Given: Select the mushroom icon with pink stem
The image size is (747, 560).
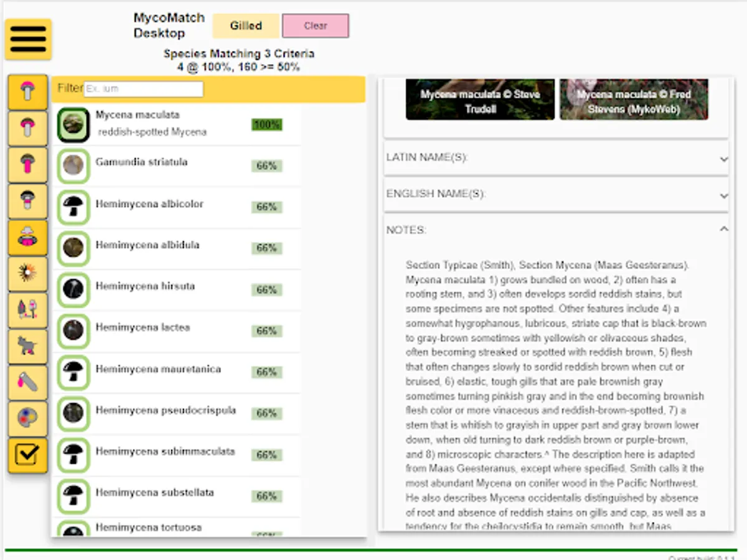Looking at the screenshot, I should 28,165.
